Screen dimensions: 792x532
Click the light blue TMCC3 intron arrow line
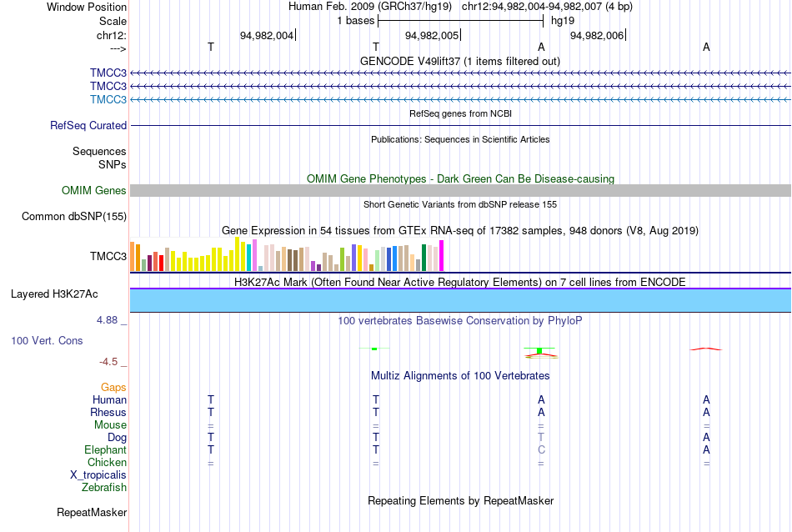tap(460, 99)
